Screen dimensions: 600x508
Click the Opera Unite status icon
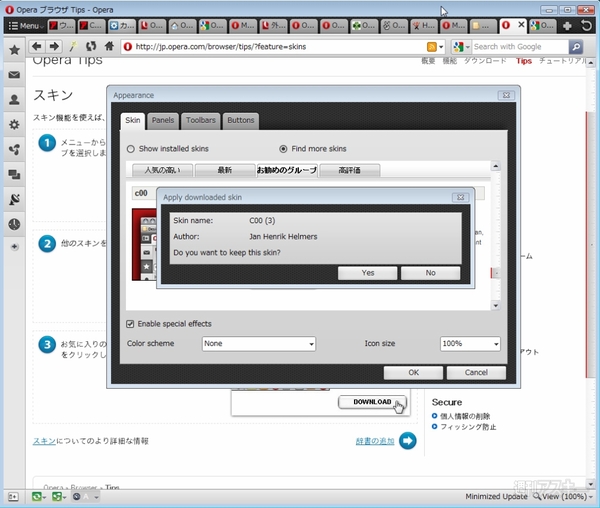pos(57,497)
